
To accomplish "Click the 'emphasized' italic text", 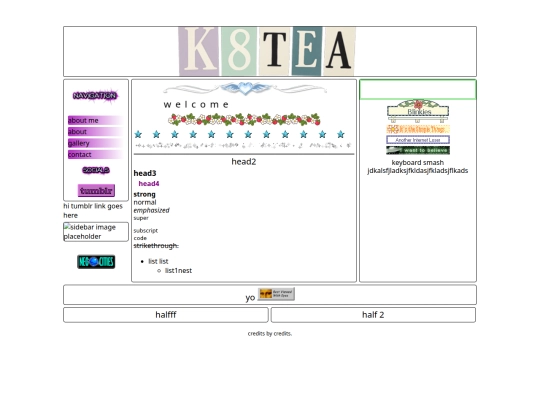I will pyautogui.click(x=152, y=210).
